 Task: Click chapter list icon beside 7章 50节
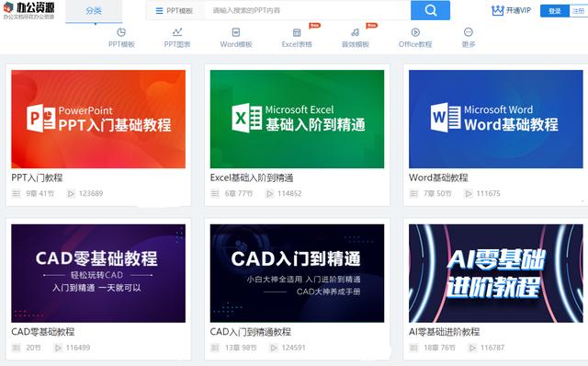click(413, 194)
